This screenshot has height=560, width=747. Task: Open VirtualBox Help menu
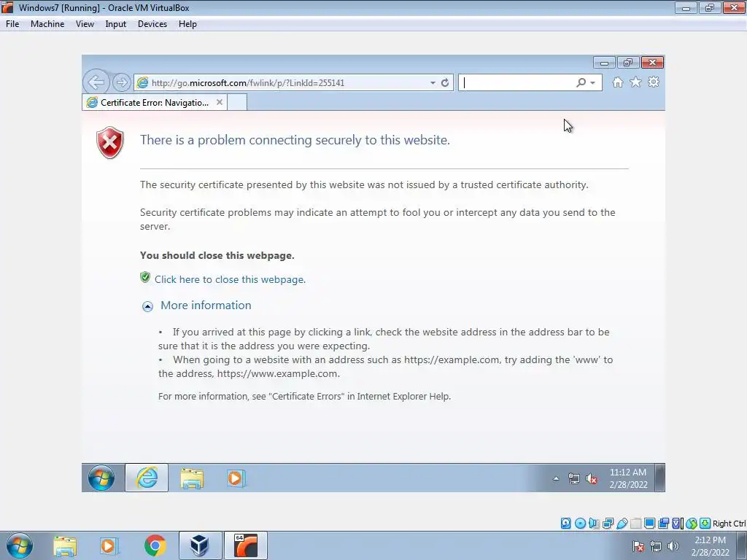coord(187,24)
